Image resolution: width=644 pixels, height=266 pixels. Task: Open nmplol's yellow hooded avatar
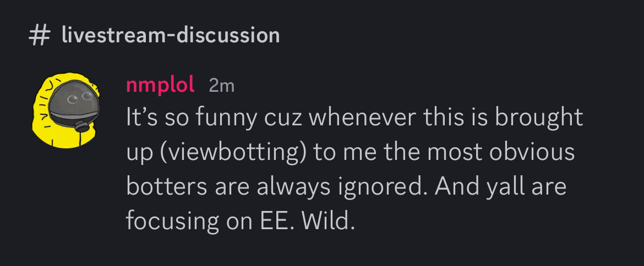[66, 110]
